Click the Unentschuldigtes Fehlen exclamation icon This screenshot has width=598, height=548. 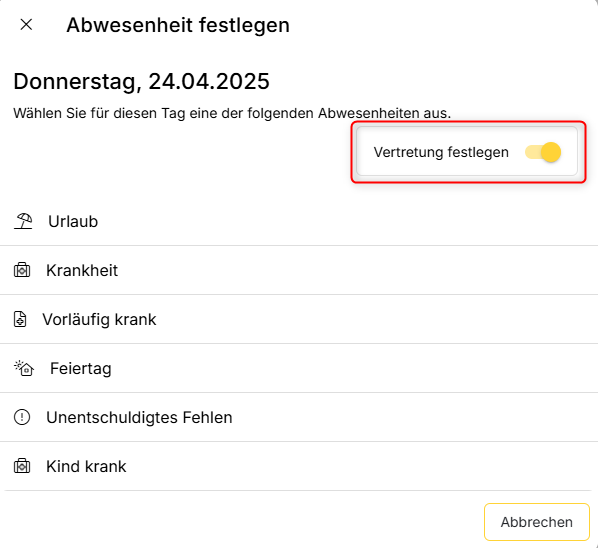click(x=22, y=417)
